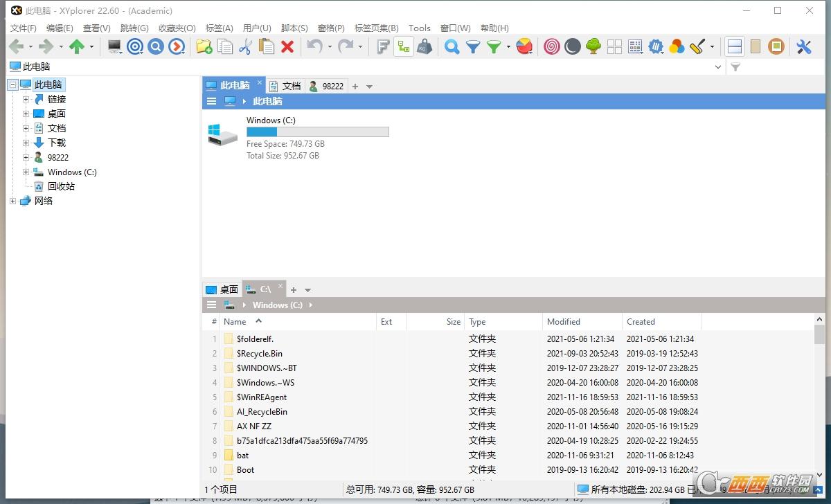Image resolution: width=831 pixels, height=504 pixels.
Task: Open tab list dropdown in bottom pane
Action: pos(308,290)
